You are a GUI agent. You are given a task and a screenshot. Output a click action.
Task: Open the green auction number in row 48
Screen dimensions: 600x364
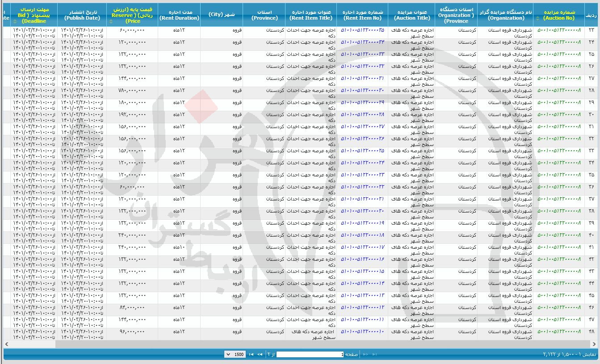(x=559, y=332)
